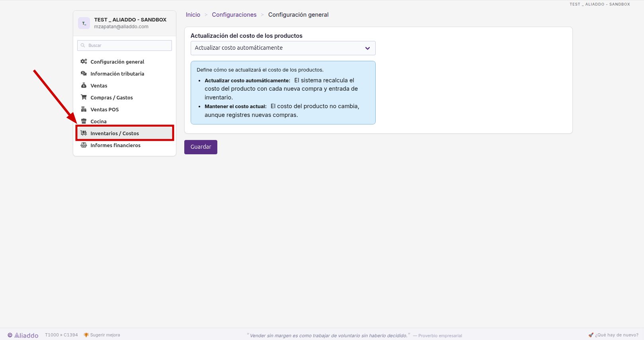The image size is (644, 340).
Task: Open ¿Qué hay de nuevo? link
Action: click(617, 335)
